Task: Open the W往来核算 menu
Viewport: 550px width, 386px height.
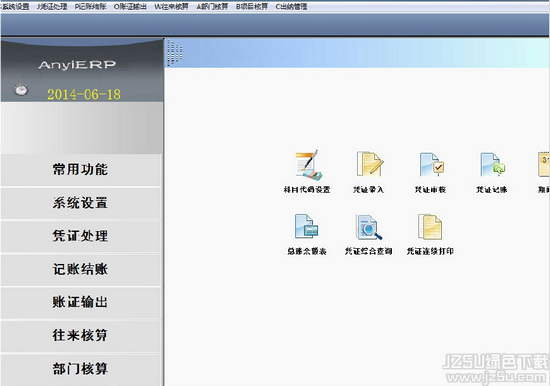Action: point(172,7)
